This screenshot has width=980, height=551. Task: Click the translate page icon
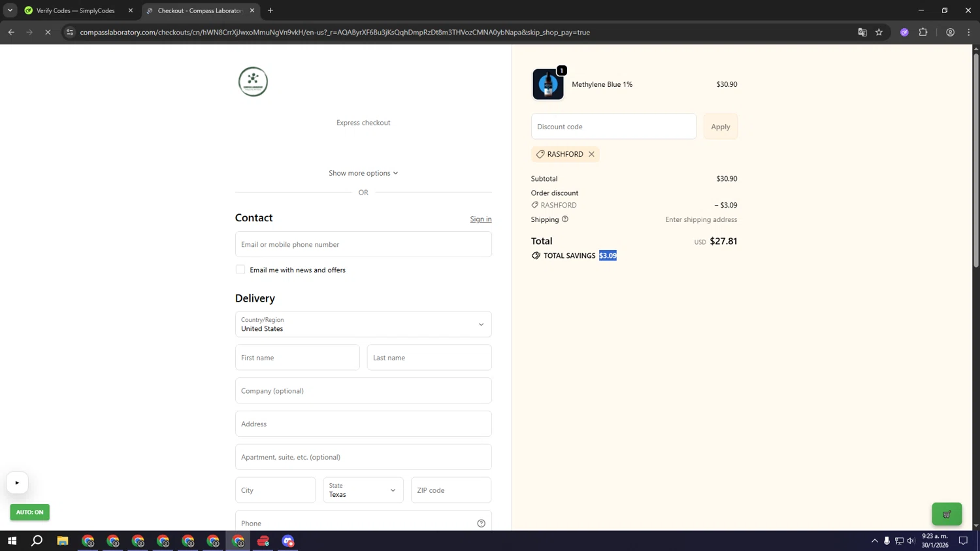click(x=862, y=32)
